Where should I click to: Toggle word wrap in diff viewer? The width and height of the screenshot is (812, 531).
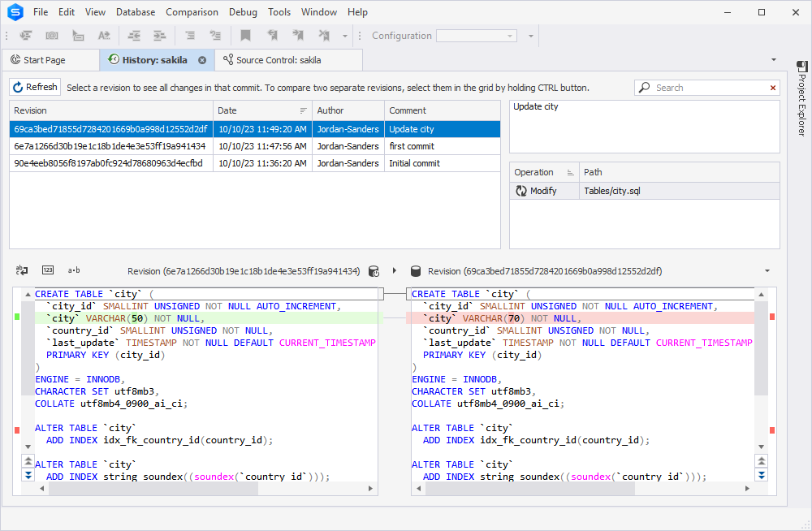tap(22, 270)
